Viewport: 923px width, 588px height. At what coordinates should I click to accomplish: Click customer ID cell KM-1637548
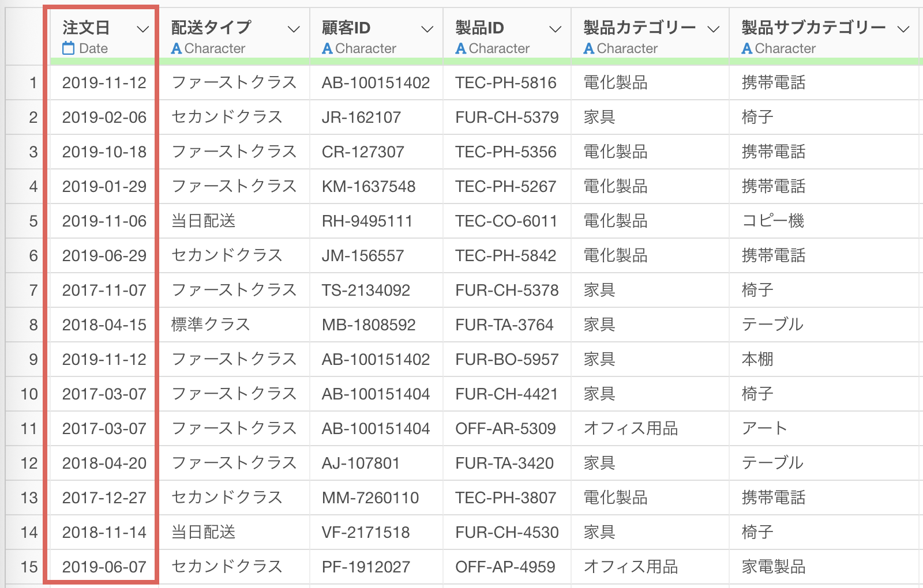pyautogui.click(x=368, y=187)
